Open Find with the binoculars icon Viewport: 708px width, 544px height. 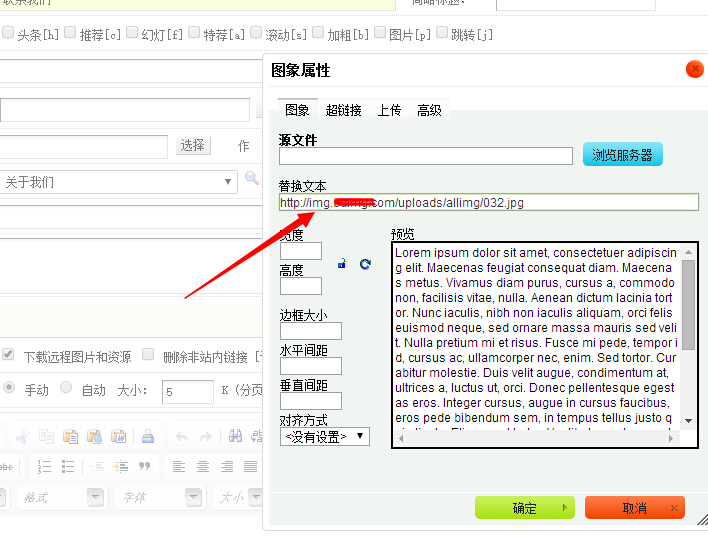pyautogui.click(x=235, y=436)
